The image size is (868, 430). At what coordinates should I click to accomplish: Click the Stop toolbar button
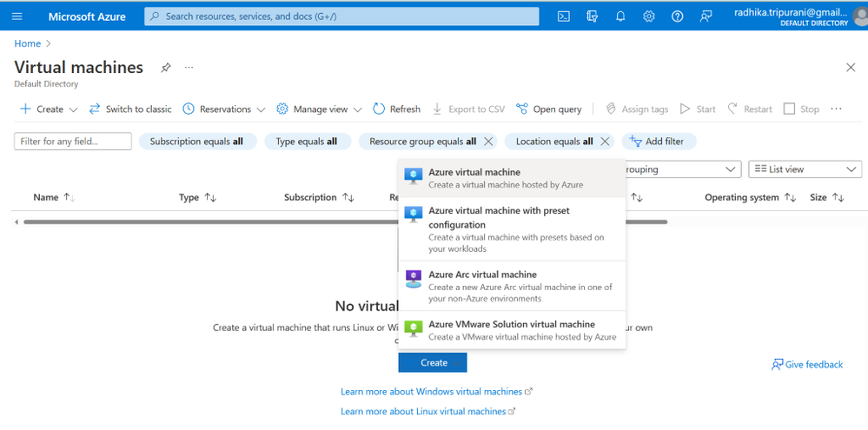pyautogui.click(x=802, y=109)
